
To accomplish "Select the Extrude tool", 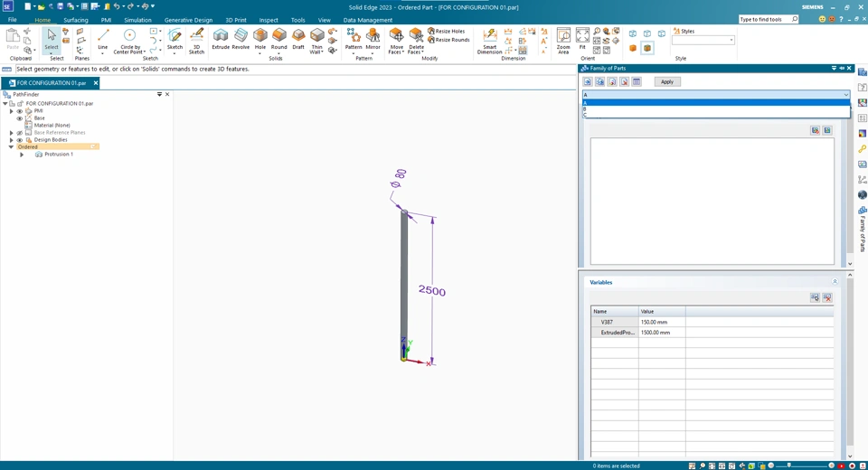I will pyautogui.click(x=221, y=39).
